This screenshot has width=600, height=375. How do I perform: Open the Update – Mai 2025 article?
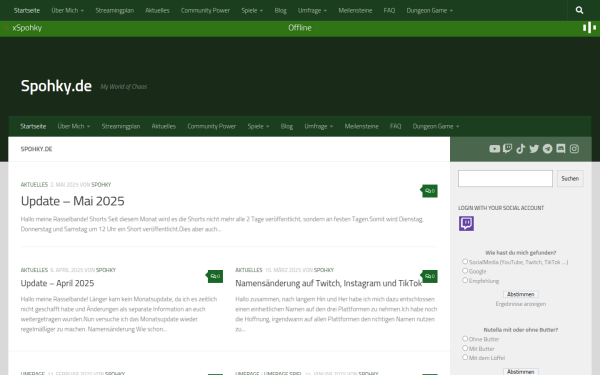[73, 201]
